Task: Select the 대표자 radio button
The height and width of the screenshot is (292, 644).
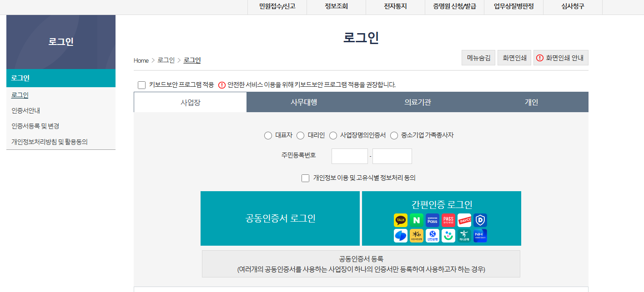Action: pos(268,135)
